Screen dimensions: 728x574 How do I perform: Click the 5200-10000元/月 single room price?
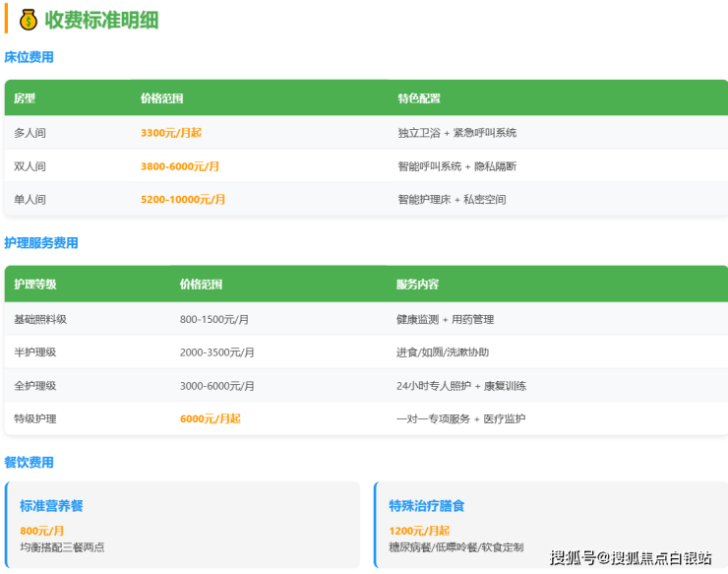pos(183,199)
